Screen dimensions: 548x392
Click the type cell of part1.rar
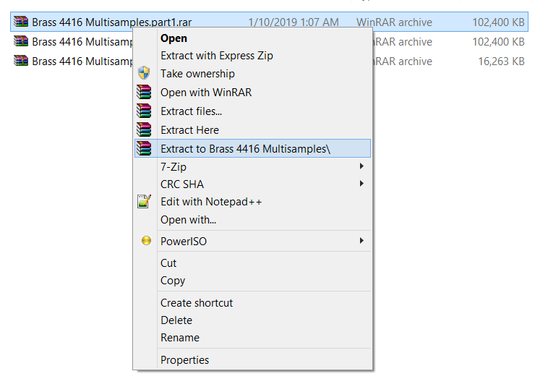[394, 22]
